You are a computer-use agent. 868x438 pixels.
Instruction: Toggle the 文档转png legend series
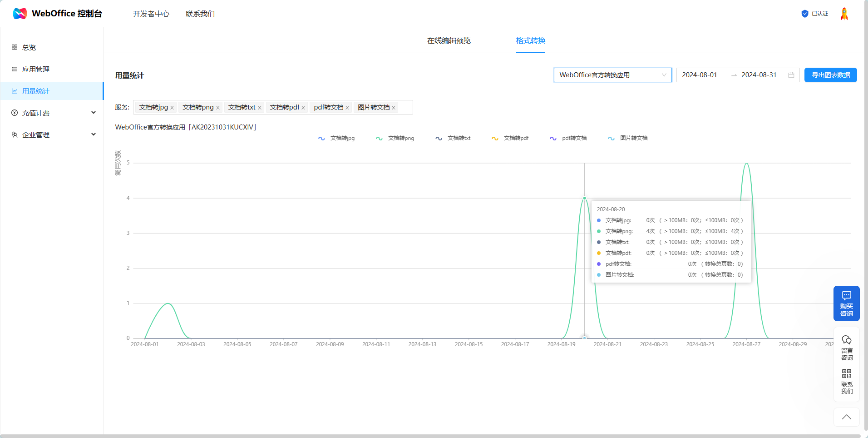pos(395,138)
